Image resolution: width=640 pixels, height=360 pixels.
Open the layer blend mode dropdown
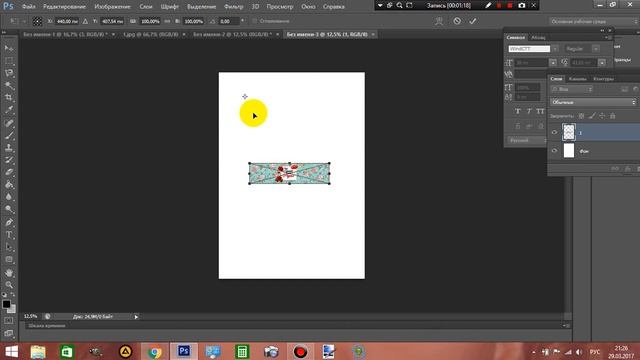point(593,102)
